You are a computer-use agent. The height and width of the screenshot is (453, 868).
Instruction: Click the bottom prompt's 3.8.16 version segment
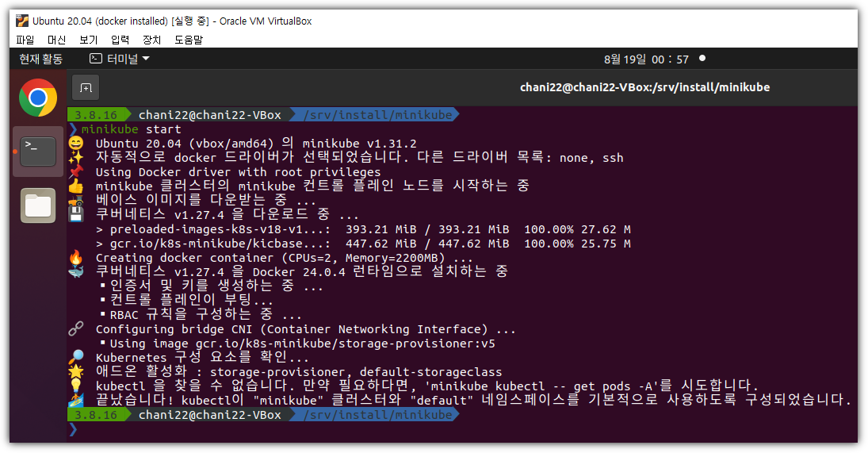(96, 415)
